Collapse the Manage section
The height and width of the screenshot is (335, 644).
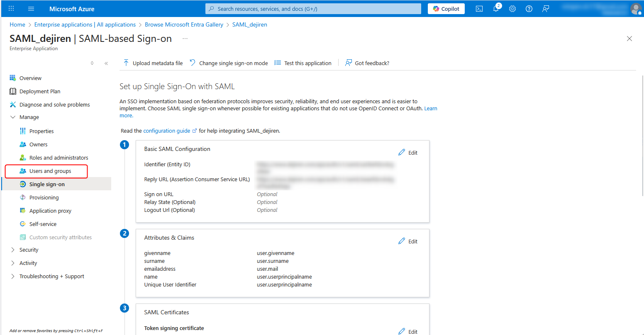point(13,117)
